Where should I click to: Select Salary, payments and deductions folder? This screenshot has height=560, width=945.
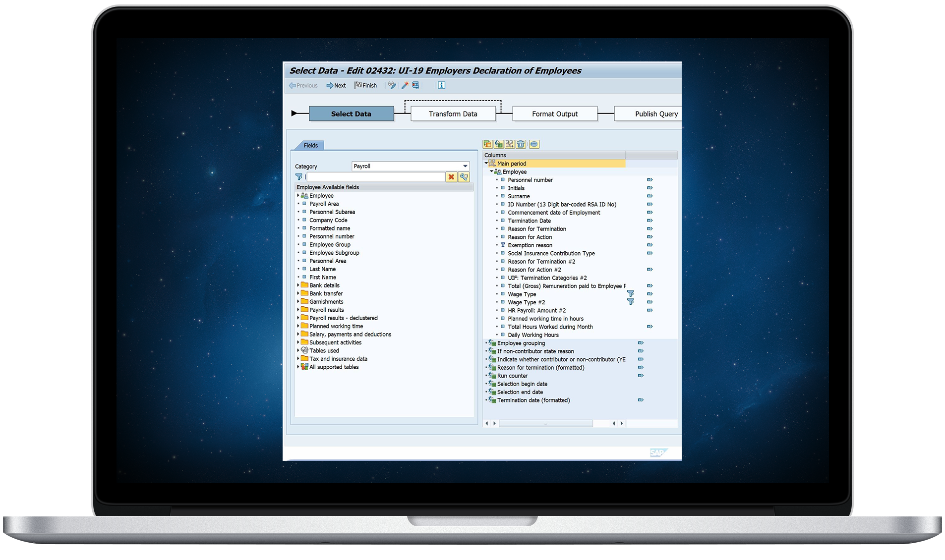350,334
